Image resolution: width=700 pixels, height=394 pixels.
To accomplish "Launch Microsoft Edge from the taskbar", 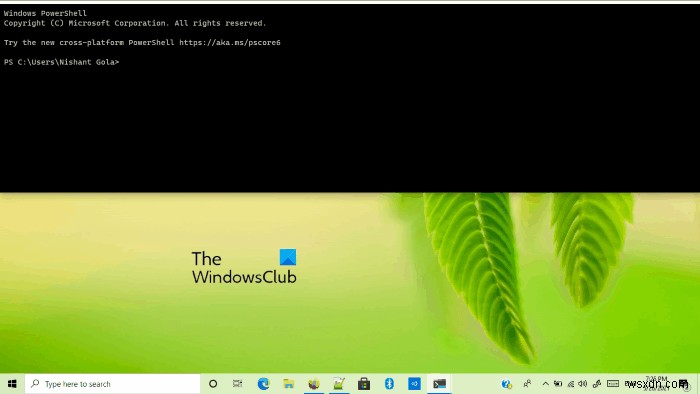I will 263,384.
